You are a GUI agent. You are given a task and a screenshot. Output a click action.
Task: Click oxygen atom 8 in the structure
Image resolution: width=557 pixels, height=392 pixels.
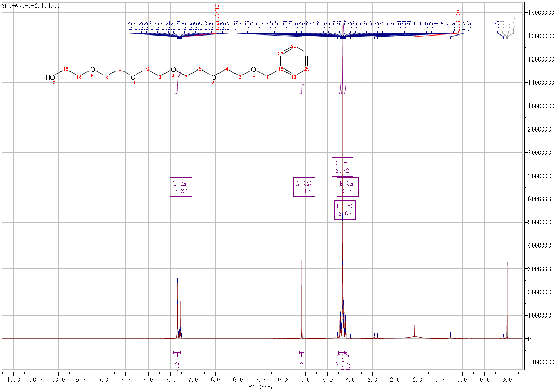[173, 69]
